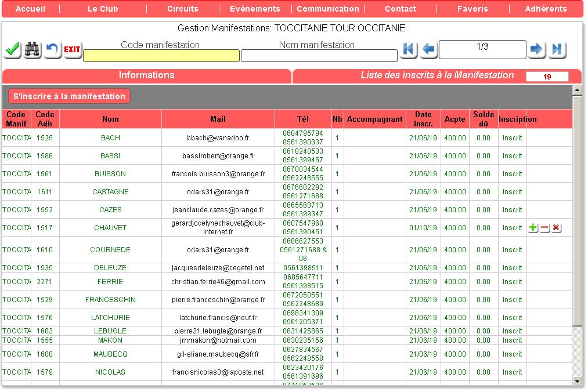Click email christian.ferrie46@gmail.com
Screen dimensions: 588x392
(218, 282)
